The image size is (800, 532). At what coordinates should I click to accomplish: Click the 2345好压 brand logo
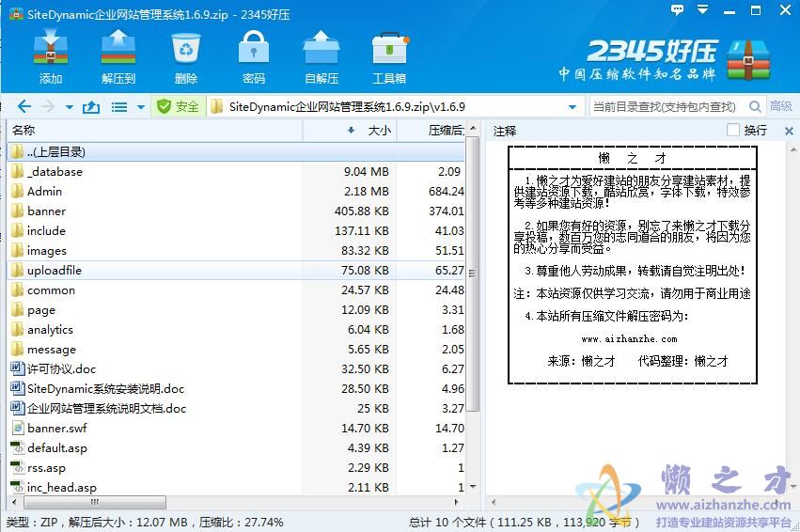click(664, 59)
